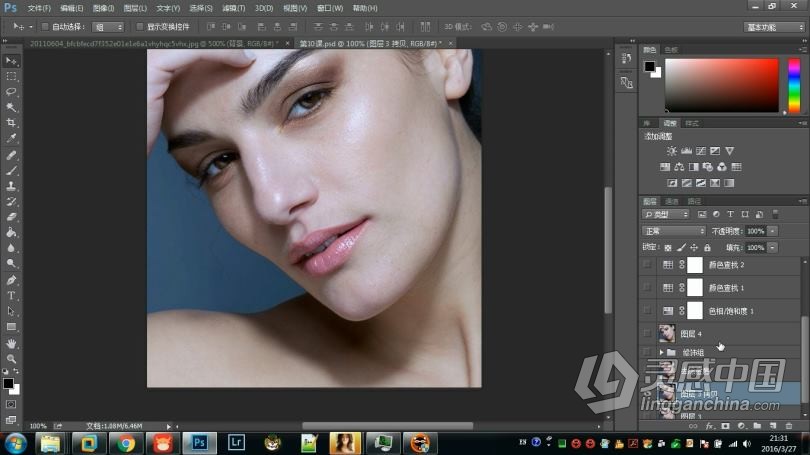Click the Lightroom icon in taskbar
Viewport: 810px width, 455px height.
[236, 443]
